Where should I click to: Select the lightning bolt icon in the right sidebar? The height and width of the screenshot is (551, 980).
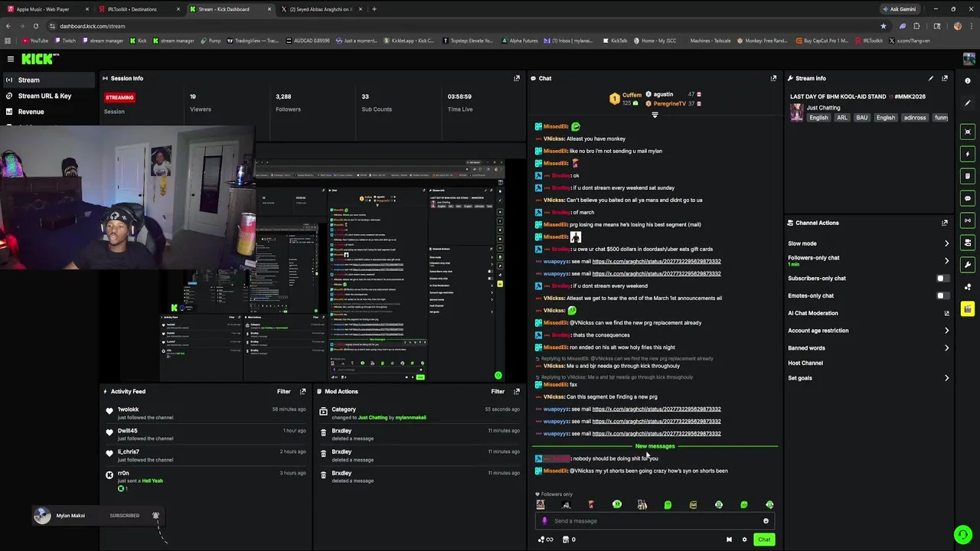tap(968, 154)
